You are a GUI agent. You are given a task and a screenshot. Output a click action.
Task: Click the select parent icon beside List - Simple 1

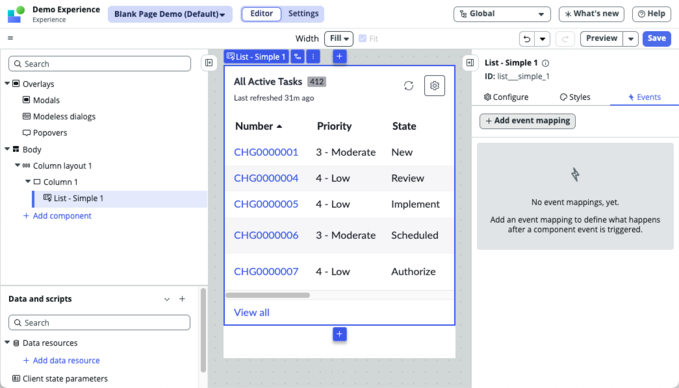[297, 57]
